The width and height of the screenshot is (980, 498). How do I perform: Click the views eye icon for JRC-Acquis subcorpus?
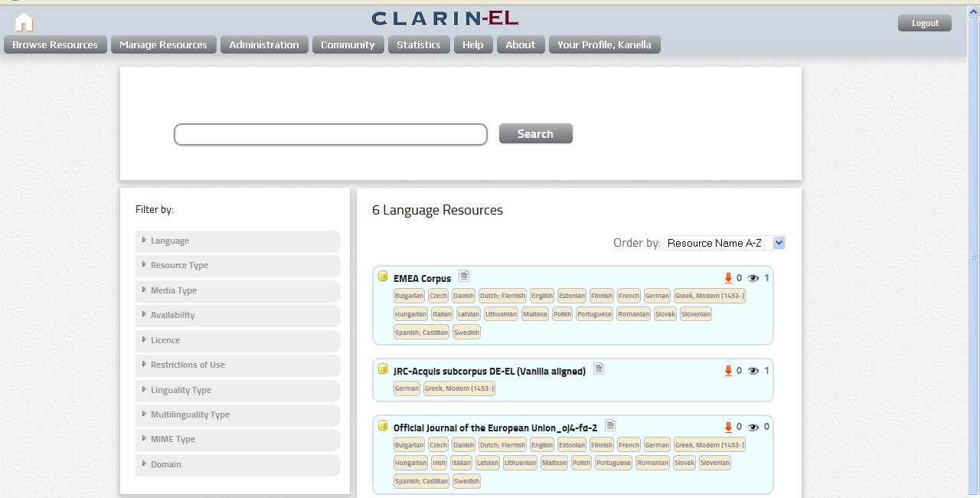coord(753,371)
